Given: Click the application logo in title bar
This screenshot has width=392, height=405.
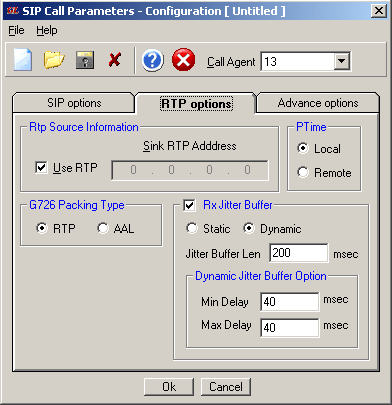Looking at the screenshot, I should point(12,11).
